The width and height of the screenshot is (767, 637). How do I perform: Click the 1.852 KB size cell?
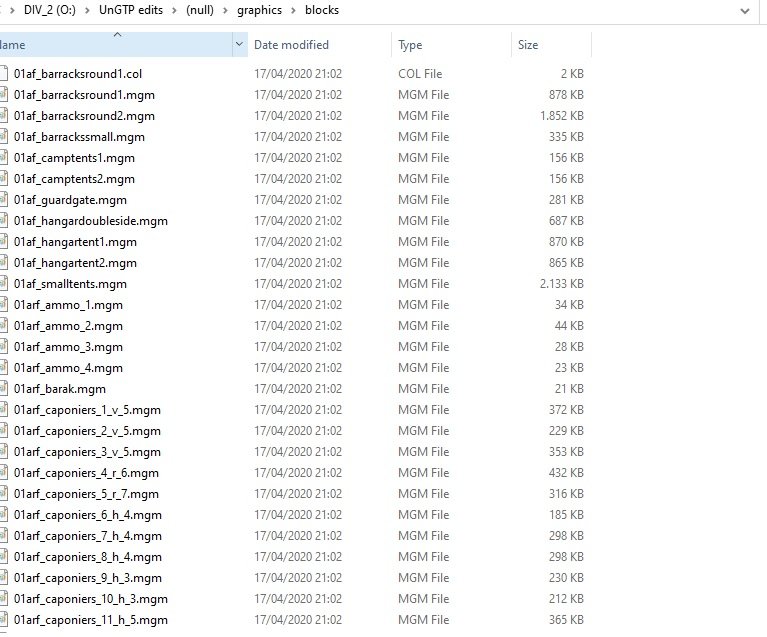(562, 115)
